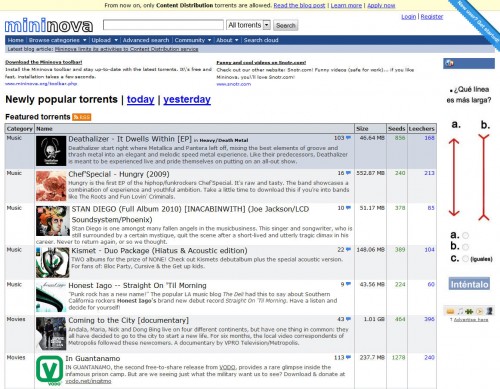Focus the torrent search text field
This screenshot has width=500, height=389.
click(163, 25)
